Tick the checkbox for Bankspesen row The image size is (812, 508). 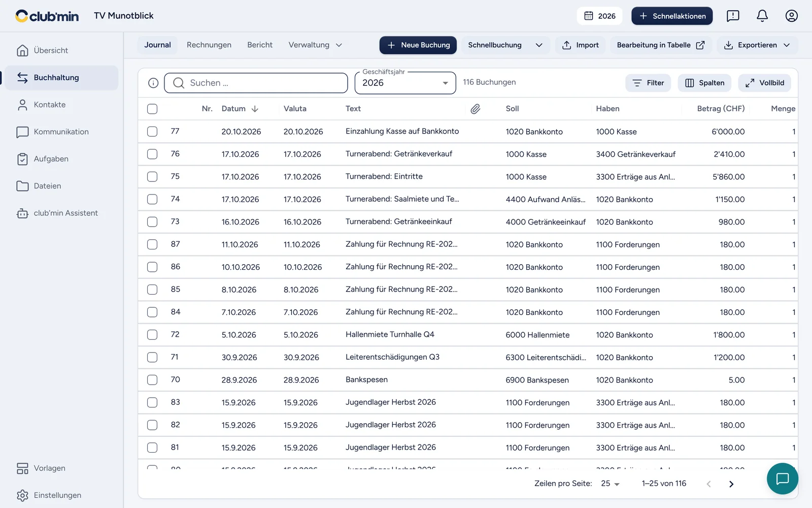[152, 380]
